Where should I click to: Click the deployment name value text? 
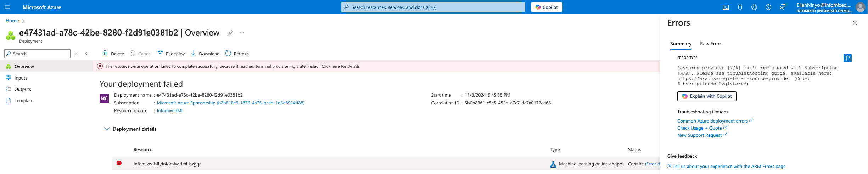(x=200, y=95)
